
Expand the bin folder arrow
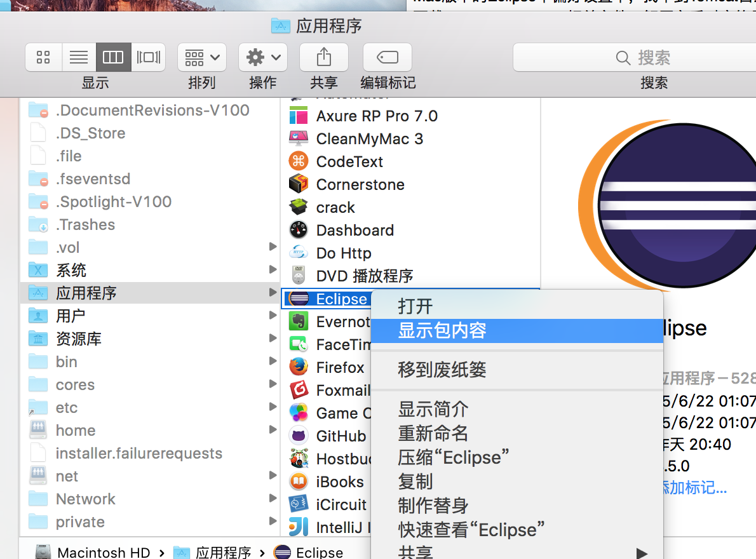click(x=273, y=361)
